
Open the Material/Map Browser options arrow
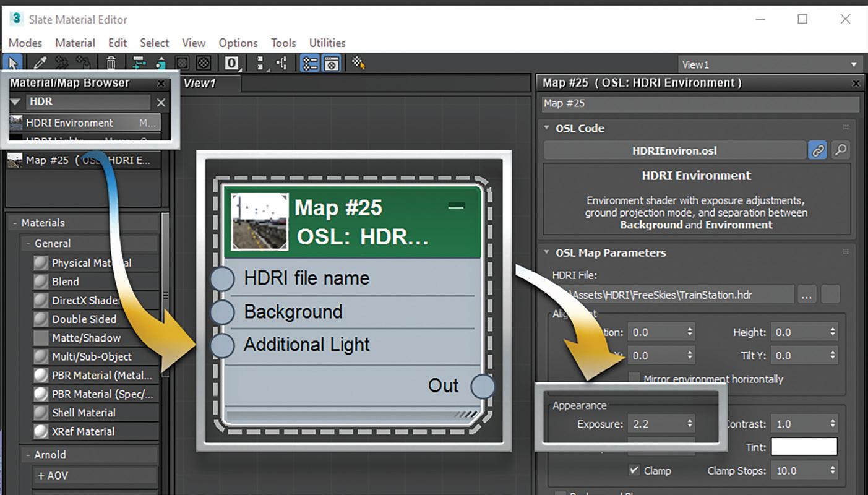coord(15,102)
